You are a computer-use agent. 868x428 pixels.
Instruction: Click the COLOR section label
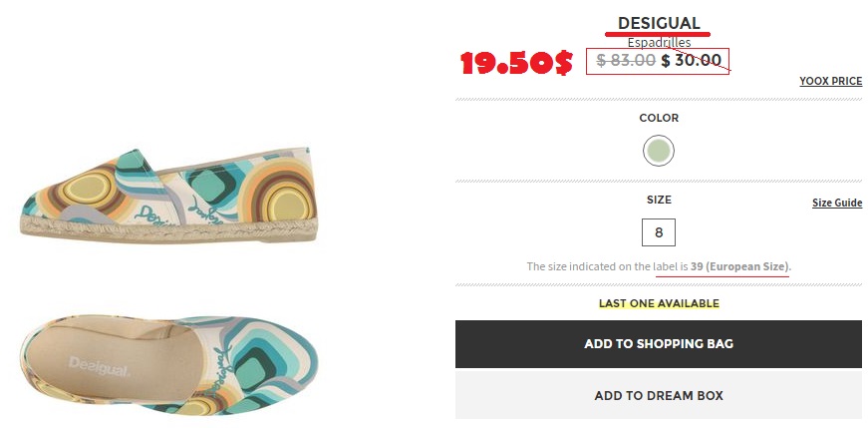click(659, 118)
